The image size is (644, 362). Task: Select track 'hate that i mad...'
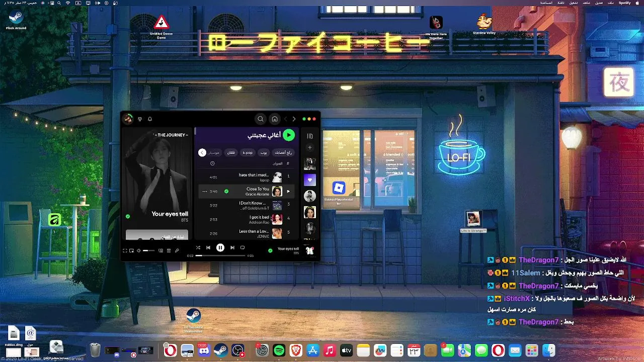point(247,177)
